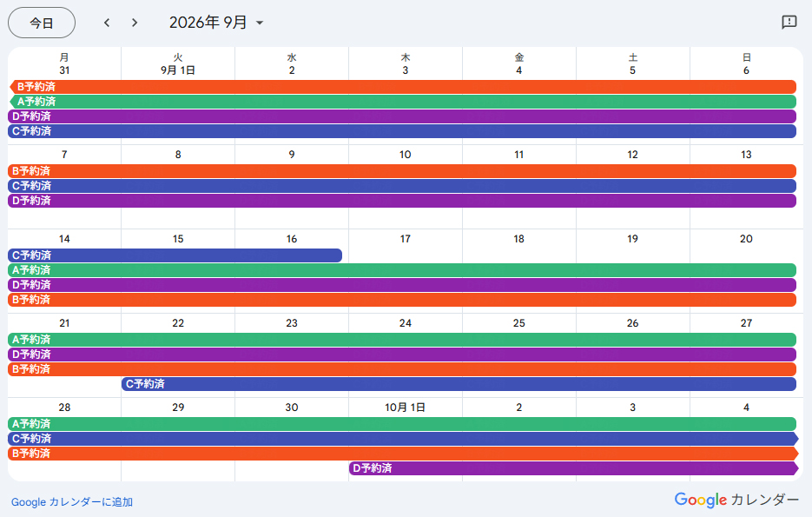
Task: Open A予約済 event in the week of 31
Action: click(403, 102)
